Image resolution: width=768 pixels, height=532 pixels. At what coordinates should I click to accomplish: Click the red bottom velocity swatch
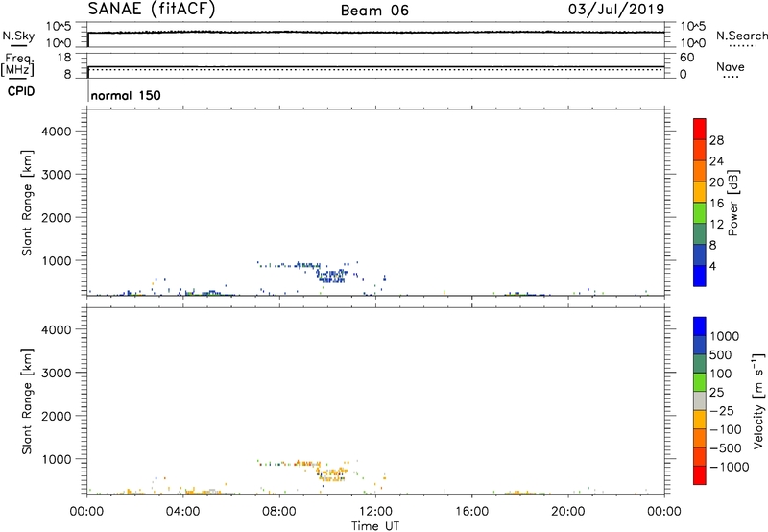[700, 475]
